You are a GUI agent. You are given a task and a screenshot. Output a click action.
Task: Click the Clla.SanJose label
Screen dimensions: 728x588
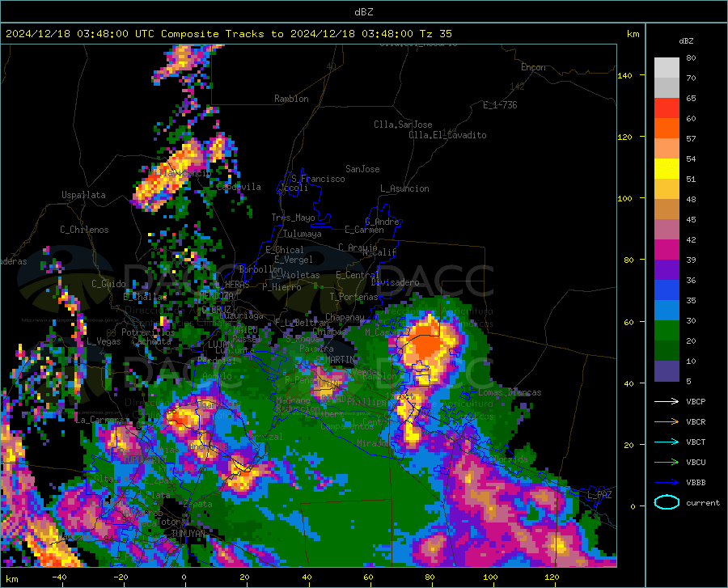(x=403, y=125)
